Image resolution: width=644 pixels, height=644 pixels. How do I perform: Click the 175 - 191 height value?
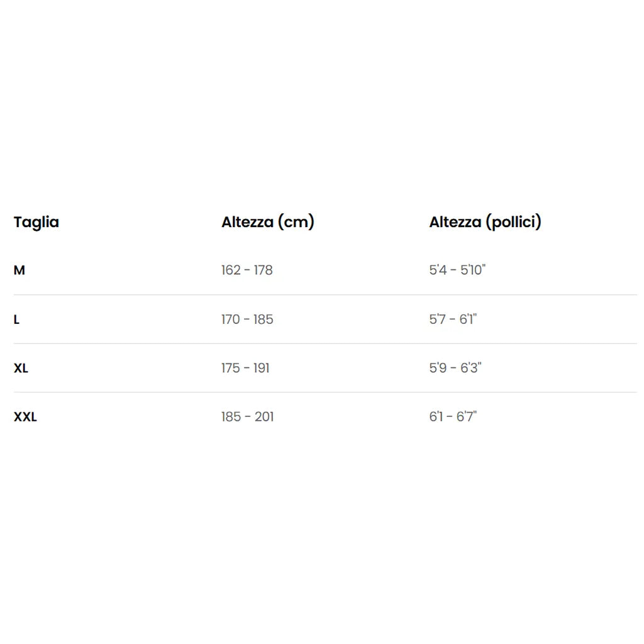pos(245,369)
